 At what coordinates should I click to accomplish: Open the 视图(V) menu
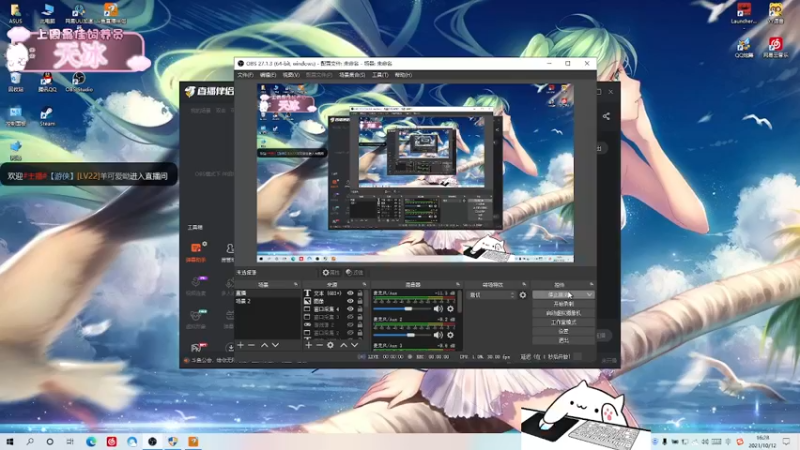pos(291,75)
